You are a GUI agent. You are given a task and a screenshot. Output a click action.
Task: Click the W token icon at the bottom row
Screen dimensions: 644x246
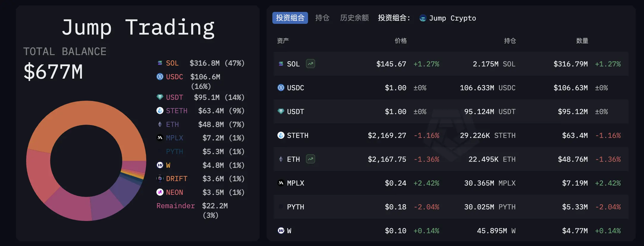(280, 231)
